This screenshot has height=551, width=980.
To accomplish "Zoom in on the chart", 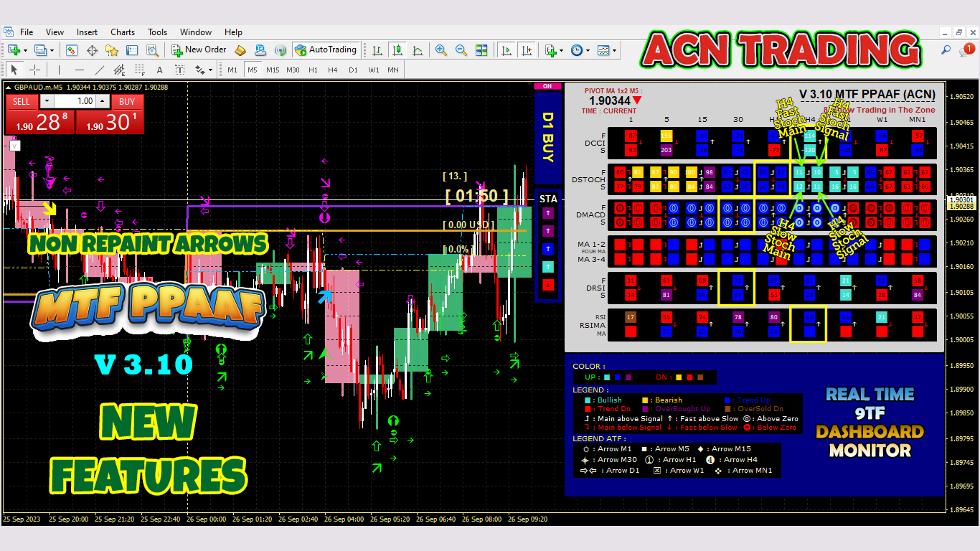I will coord(440,50).
